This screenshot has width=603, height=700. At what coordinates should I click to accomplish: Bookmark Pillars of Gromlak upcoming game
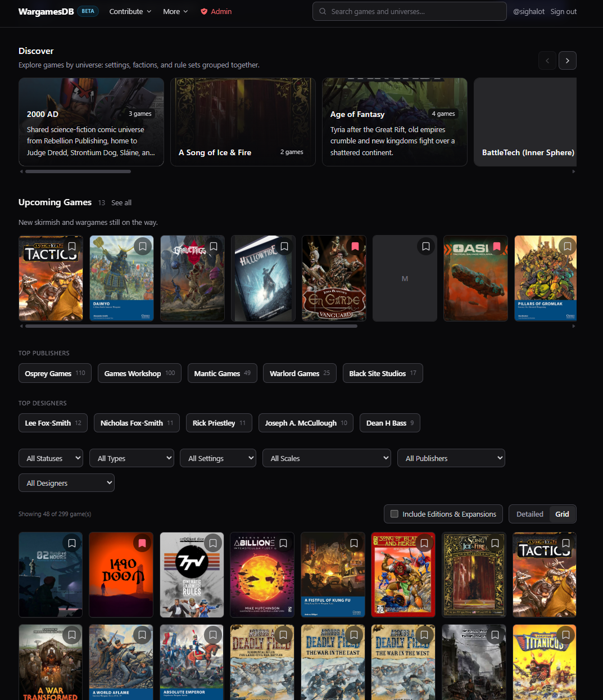(568, 246)
